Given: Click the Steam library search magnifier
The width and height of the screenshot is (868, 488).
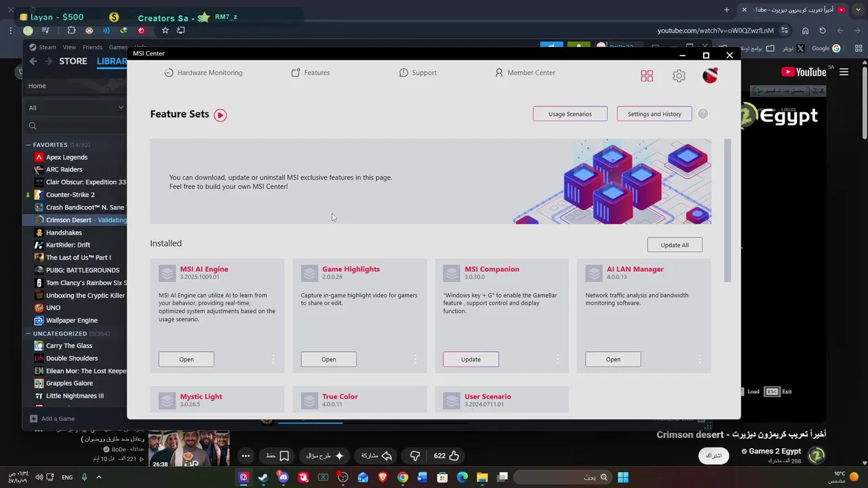Looking at the screenshot, I should tap(33, 125).
